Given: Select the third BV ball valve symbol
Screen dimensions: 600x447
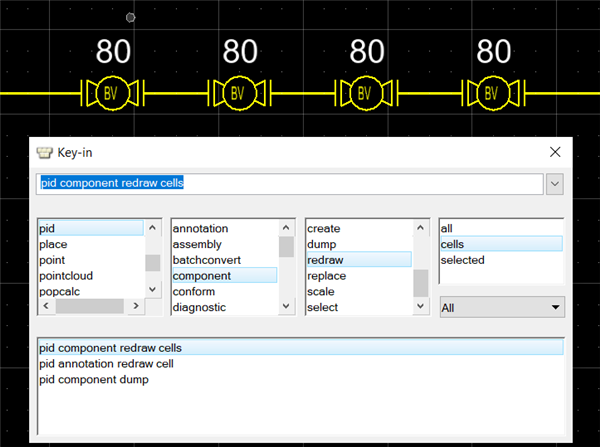Looking at the screenshot, I should point(366,93).
